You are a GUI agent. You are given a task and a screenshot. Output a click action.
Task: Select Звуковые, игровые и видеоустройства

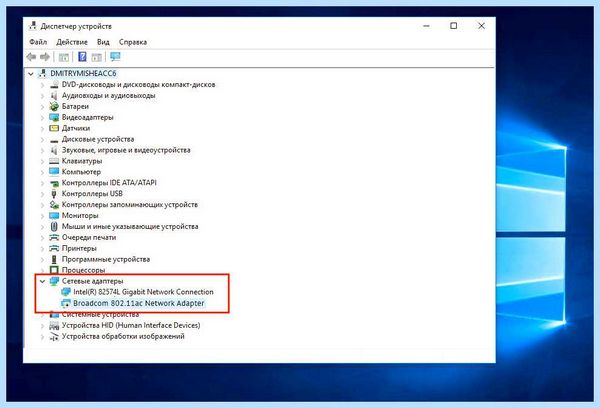(126, 150)
